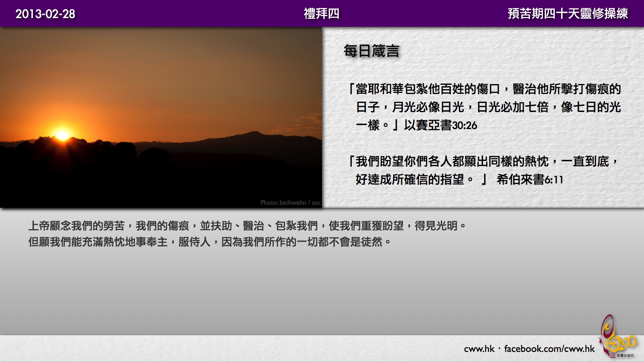Click the reflection line starting 但願我們能充滿
Viewport: 644px width, 362px height.
(210, 242)
